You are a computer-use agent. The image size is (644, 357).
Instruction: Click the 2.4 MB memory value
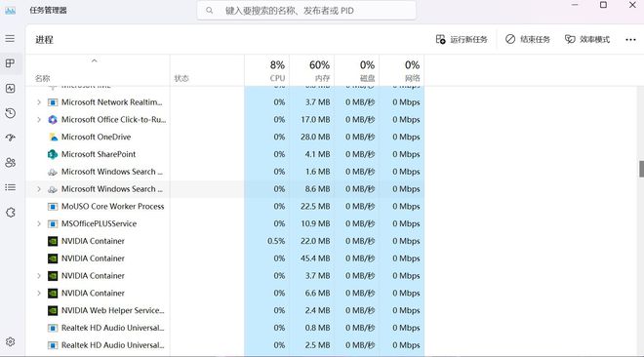tap(317, 310)
